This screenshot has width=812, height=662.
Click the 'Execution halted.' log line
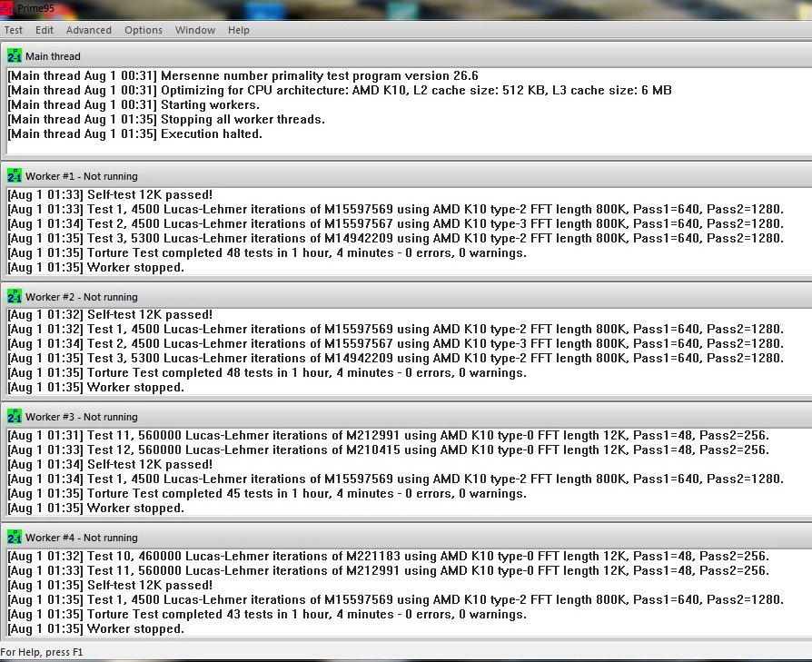click(x=135, y=134)
